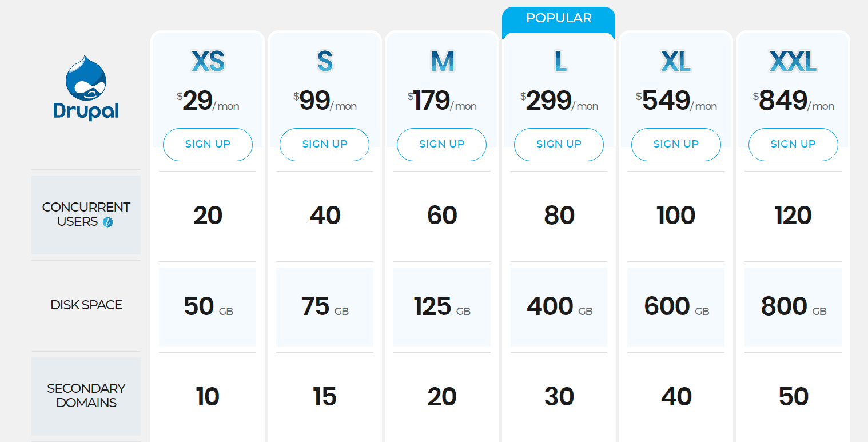Click the 400 GB disk space cell
The height and width of the screenshot is (442, 868).
[x=559, y=307]
